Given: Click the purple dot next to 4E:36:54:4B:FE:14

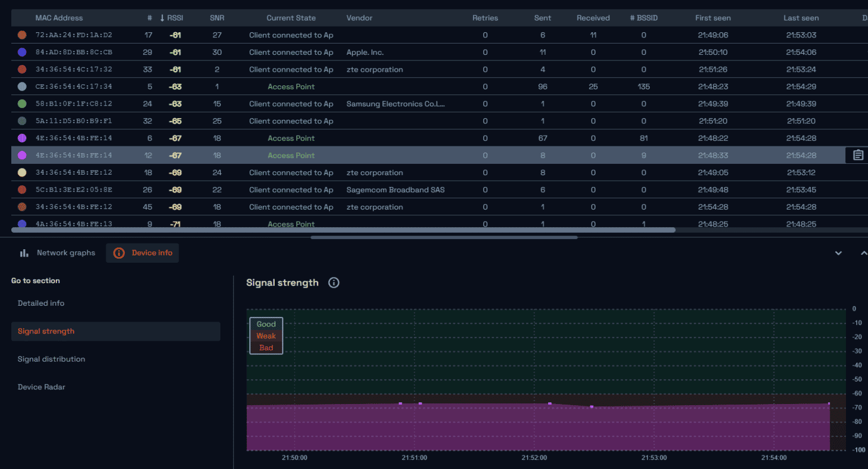Looking at the screenshot, I should point(20,138).
